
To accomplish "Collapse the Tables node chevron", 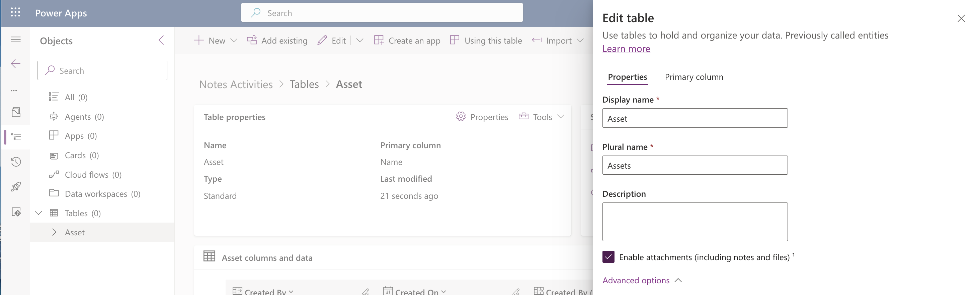I will click(38, 213).
